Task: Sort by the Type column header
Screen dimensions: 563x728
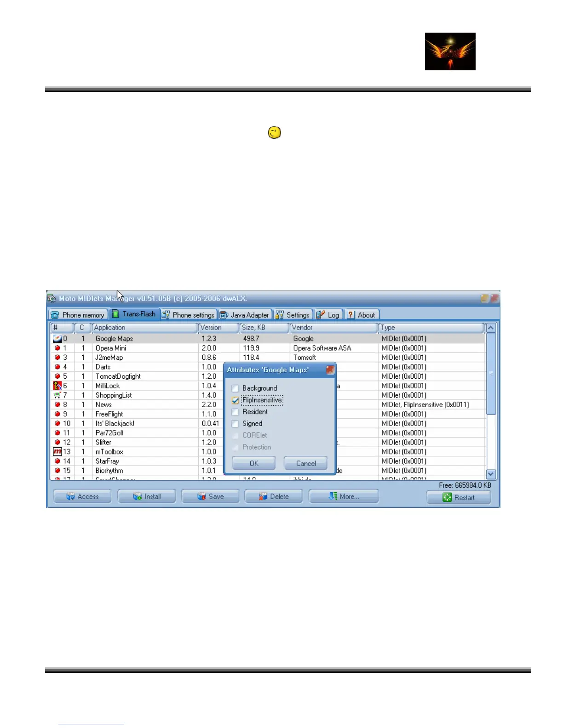Action: [x=431, y=328]
